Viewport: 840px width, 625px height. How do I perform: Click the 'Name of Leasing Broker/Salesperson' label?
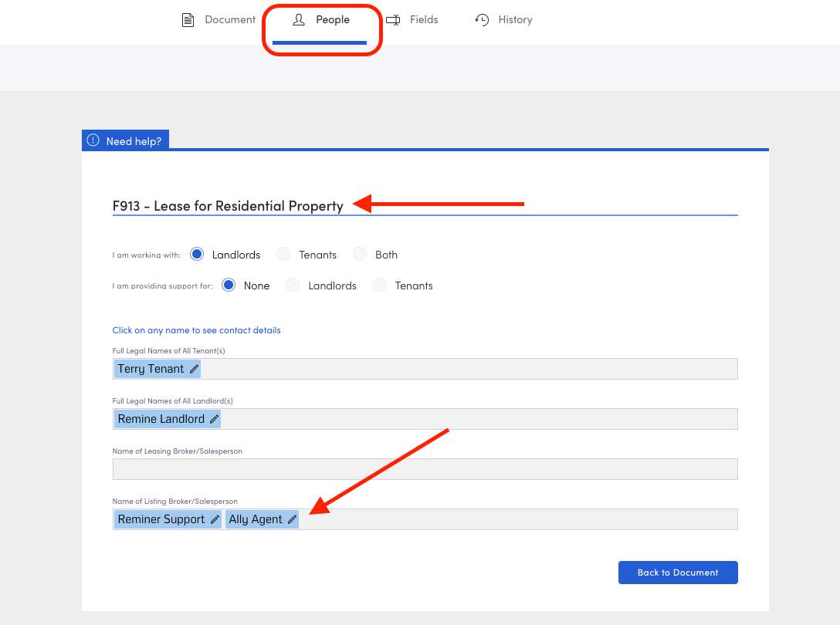coord(178,451)
